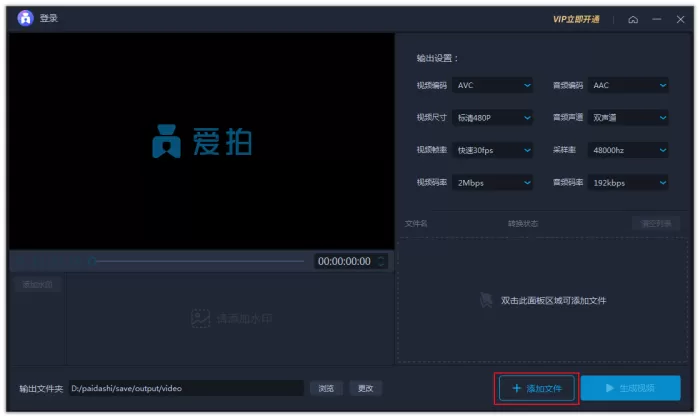Click the 转换状态 column header

tap(523, 223)
